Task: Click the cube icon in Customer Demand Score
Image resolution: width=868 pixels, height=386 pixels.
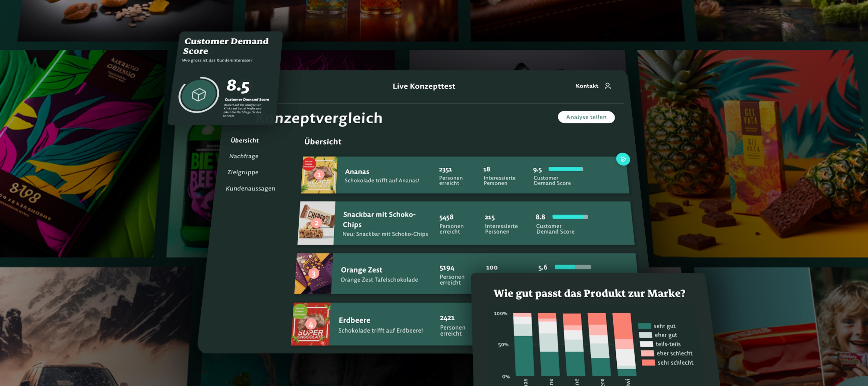Action: coord(199,95)
